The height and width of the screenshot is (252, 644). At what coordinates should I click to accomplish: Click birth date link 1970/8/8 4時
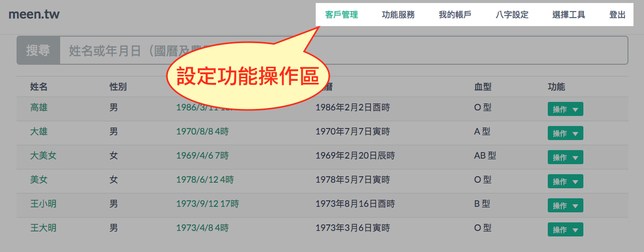202,132
